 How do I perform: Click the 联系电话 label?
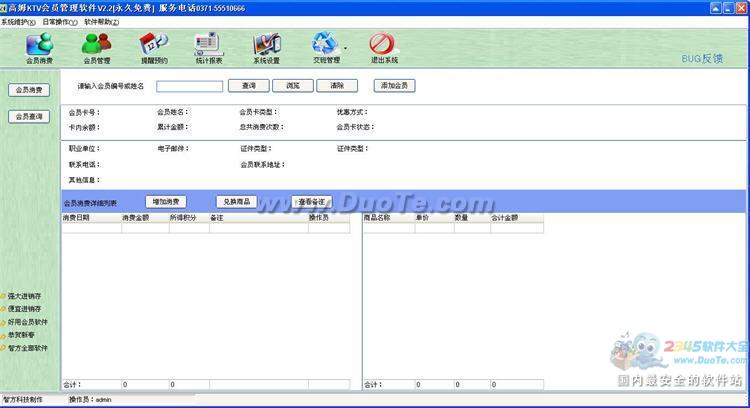(84, 165)
